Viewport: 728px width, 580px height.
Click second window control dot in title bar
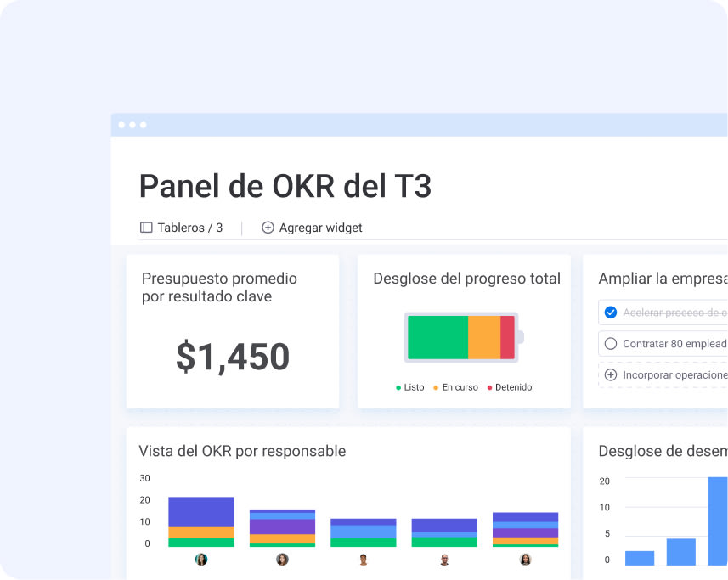(133, 125)
